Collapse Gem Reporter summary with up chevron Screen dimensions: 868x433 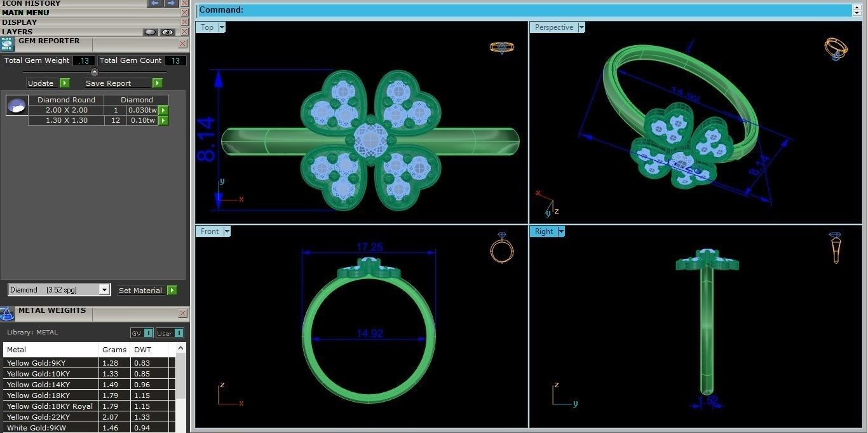95,72
